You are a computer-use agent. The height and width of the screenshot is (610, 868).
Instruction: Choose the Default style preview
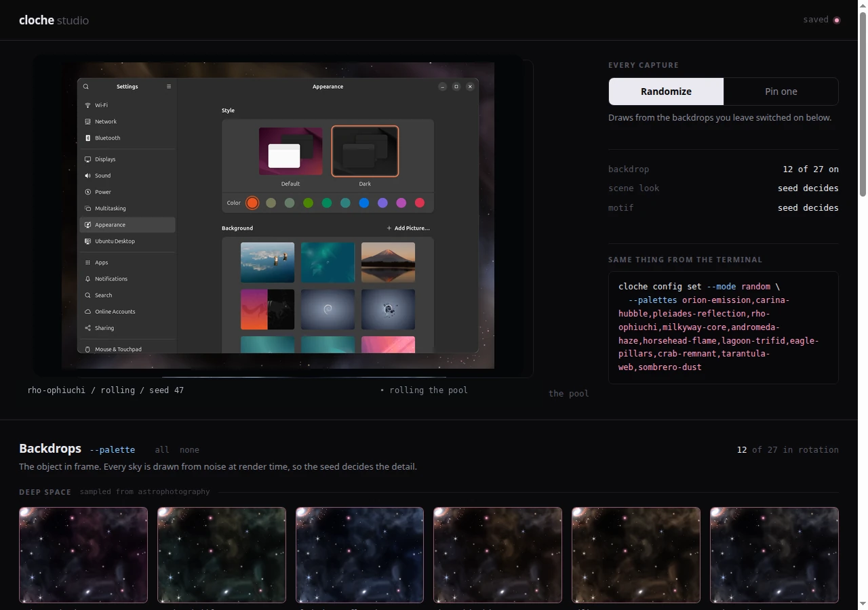290,151
